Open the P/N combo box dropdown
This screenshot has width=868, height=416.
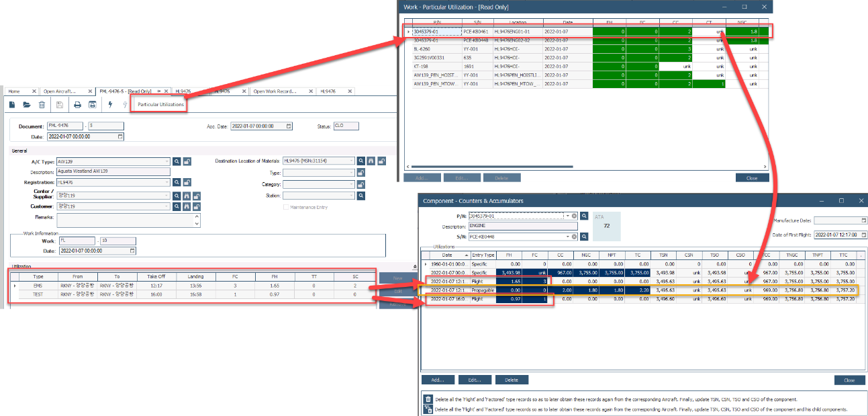[567, 216]
